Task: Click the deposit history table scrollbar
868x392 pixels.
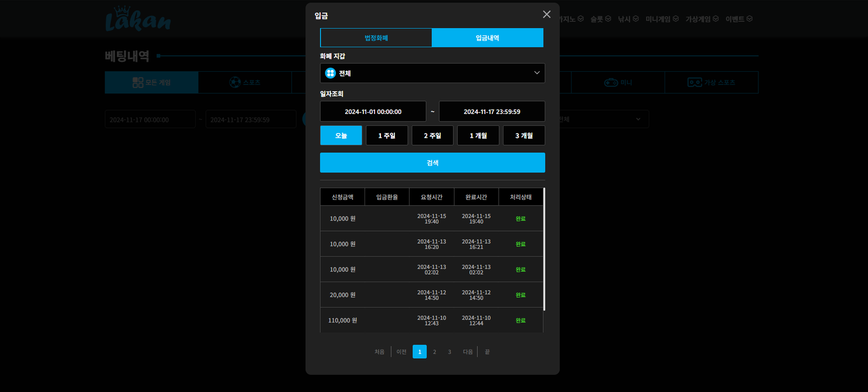Action: [544, 250]
